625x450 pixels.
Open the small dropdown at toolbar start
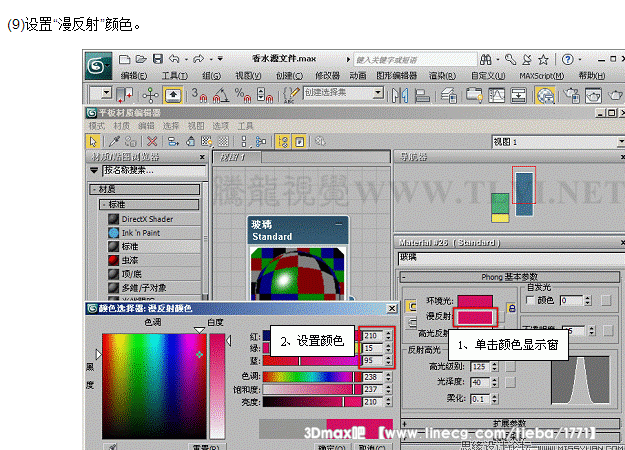pyautogui.click(x=106, y=93)
